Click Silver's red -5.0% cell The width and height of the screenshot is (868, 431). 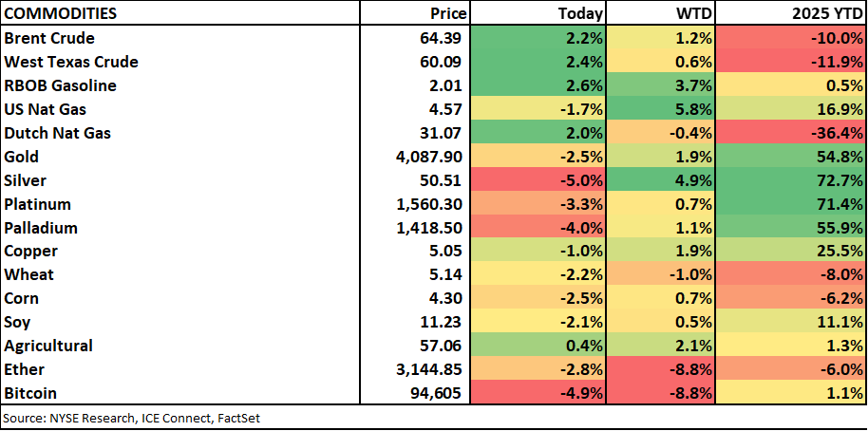point(539,180)
